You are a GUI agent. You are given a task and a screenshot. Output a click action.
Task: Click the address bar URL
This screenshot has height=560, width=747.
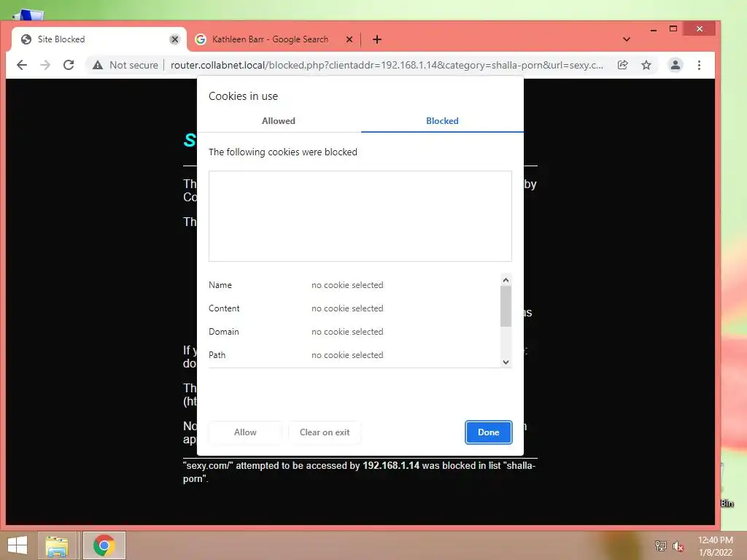coord(387,65)
